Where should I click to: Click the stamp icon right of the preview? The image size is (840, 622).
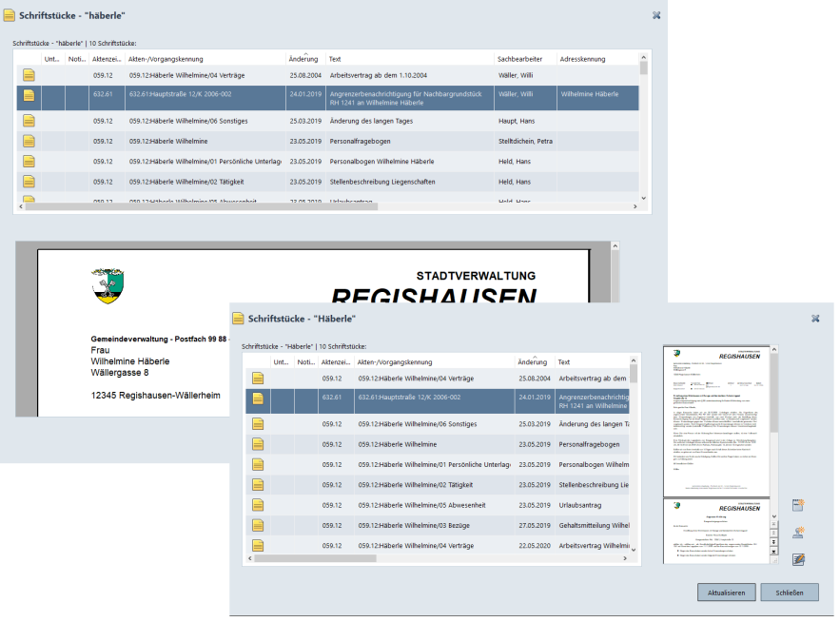tap(798, 532)
